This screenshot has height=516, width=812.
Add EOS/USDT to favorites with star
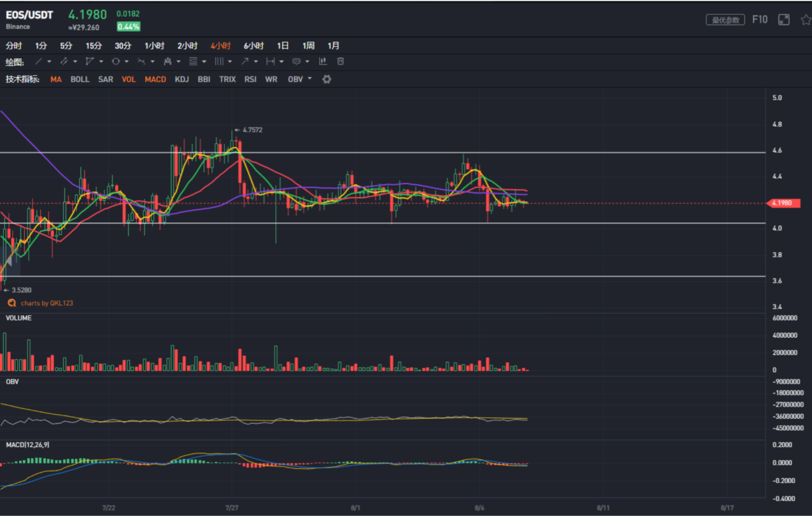click(x=805, y=20)
